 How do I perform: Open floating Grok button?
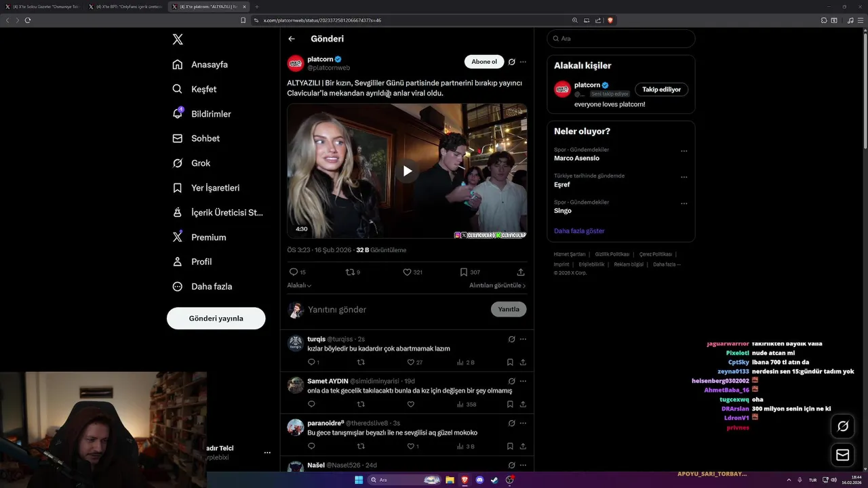coord(843,426)
